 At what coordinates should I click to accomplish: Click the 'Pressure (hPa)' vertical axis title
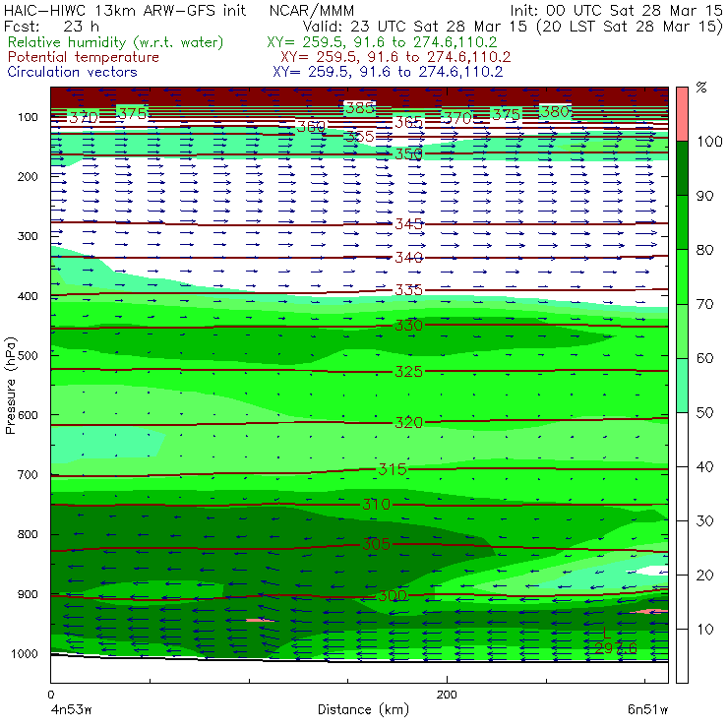(11, 386)
